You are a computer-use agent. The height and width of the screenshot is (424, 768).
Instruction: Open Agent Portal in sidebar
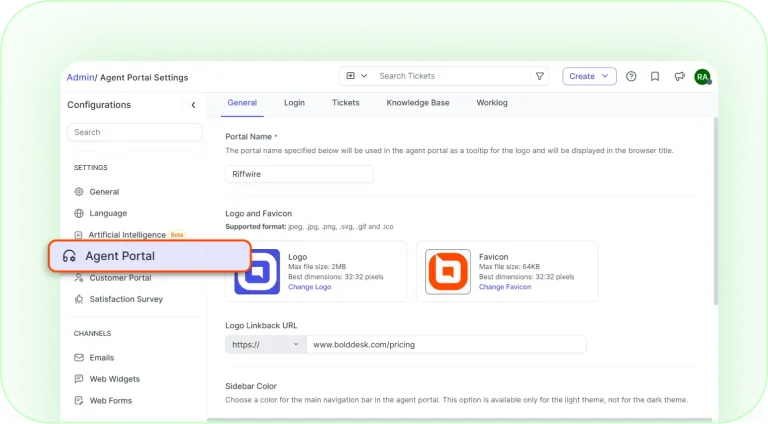(150, 256)
